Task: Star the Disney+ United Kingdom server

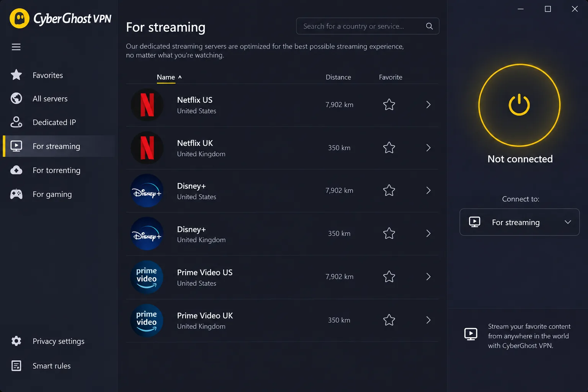Action: (x=389, y=233)
